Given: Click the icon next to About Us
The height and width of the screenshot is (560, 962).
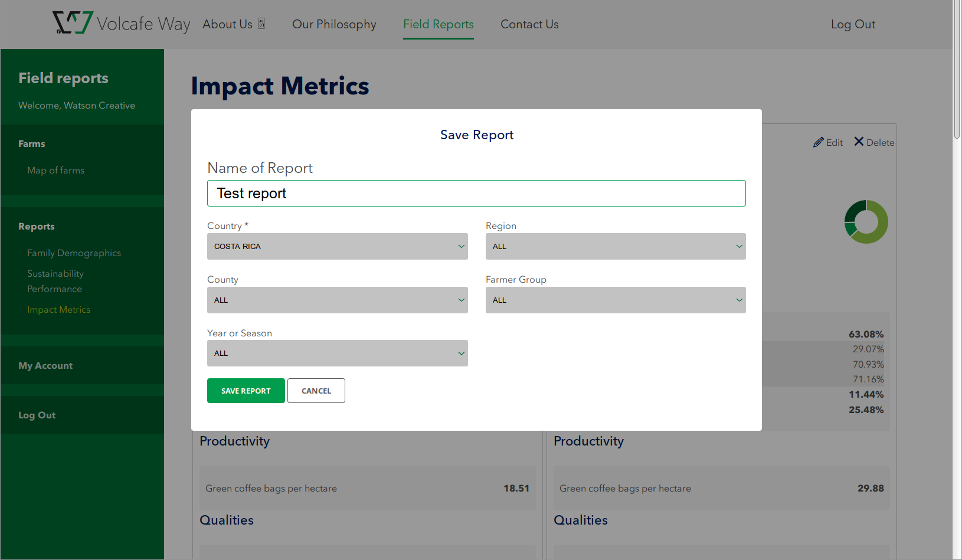Looking at the screenshot, I should [x=261, y=24].
